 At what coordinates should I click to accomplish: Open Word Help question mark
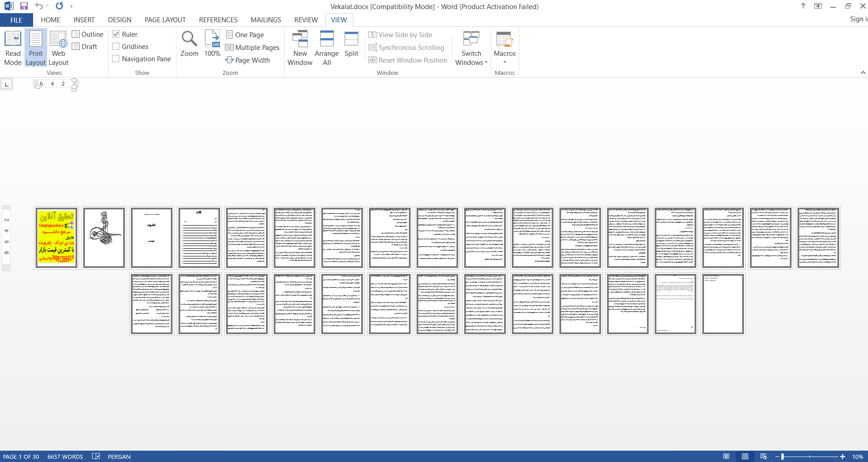(803, 6)
